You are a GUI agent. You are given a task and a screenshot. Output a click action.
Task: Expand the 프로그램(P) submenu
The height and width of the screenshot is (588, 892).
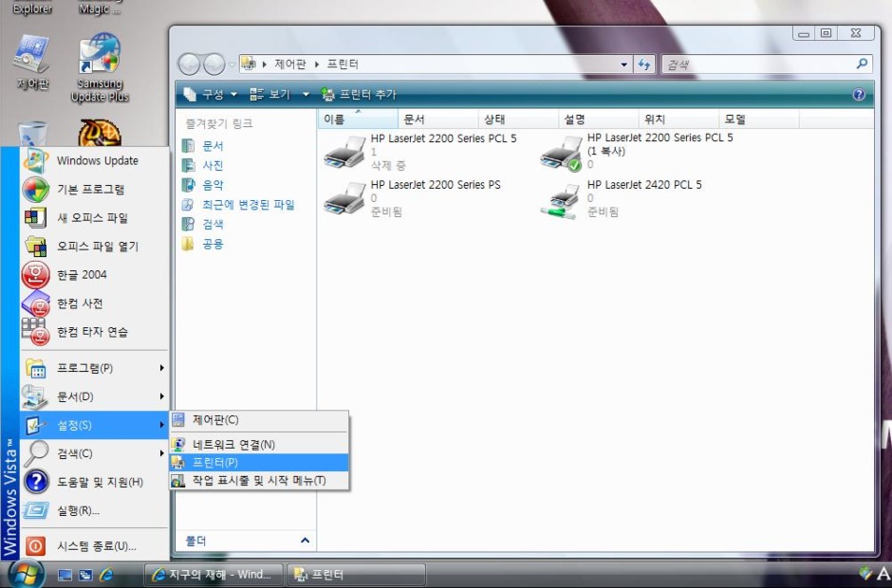95,368
